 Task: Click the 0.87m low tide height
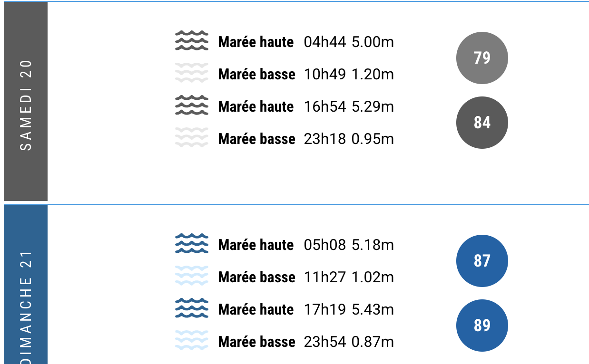[x=373, y=342]
